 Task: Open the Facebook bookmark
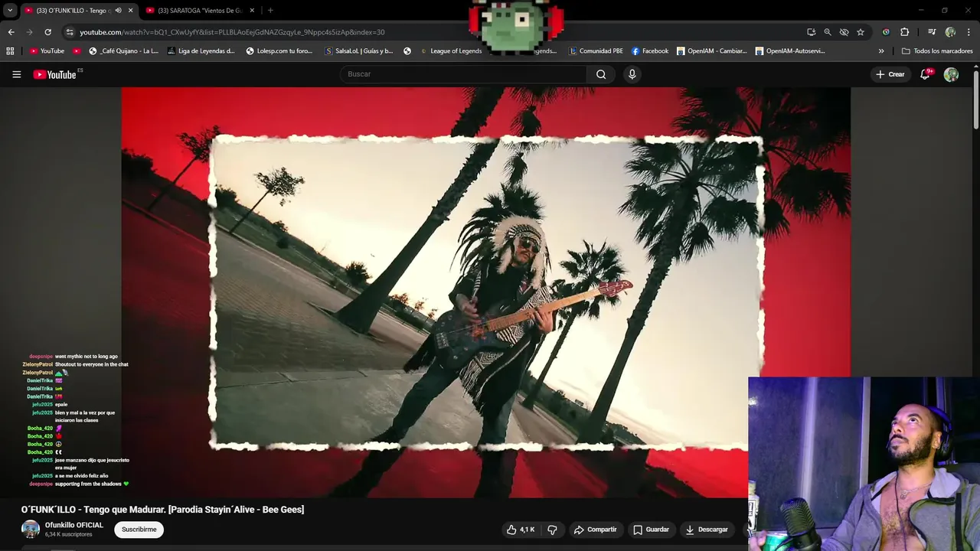pos(650,51)
